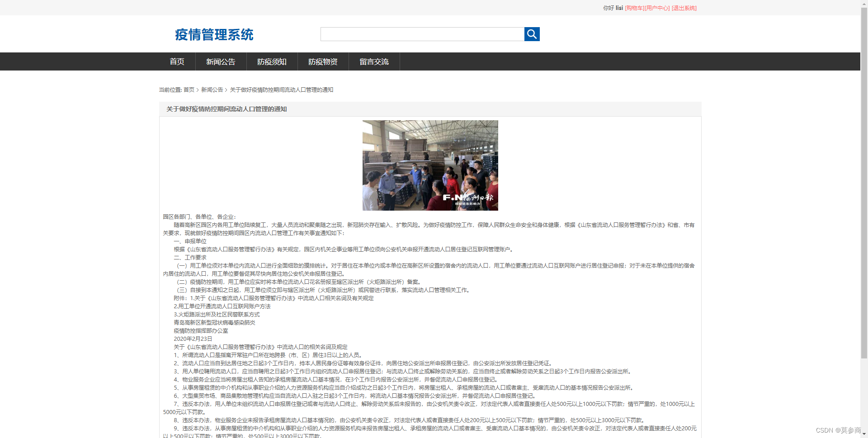The width and height of the screenshot is (868, 438).
Task: Click the news photo in the article
Action: (x=429, y=165)
